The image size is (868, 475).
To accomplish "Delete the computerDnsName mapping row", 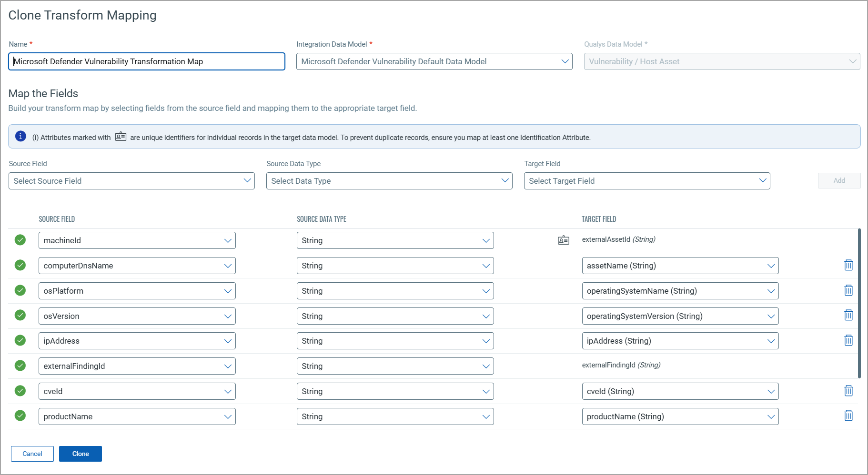I will 848,265.
